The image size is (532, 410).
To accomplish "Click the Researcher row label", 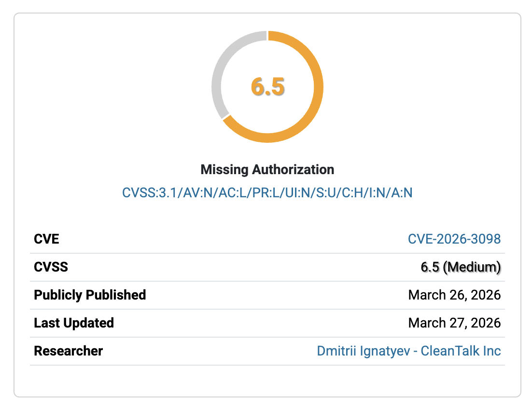I will point(68,351).
